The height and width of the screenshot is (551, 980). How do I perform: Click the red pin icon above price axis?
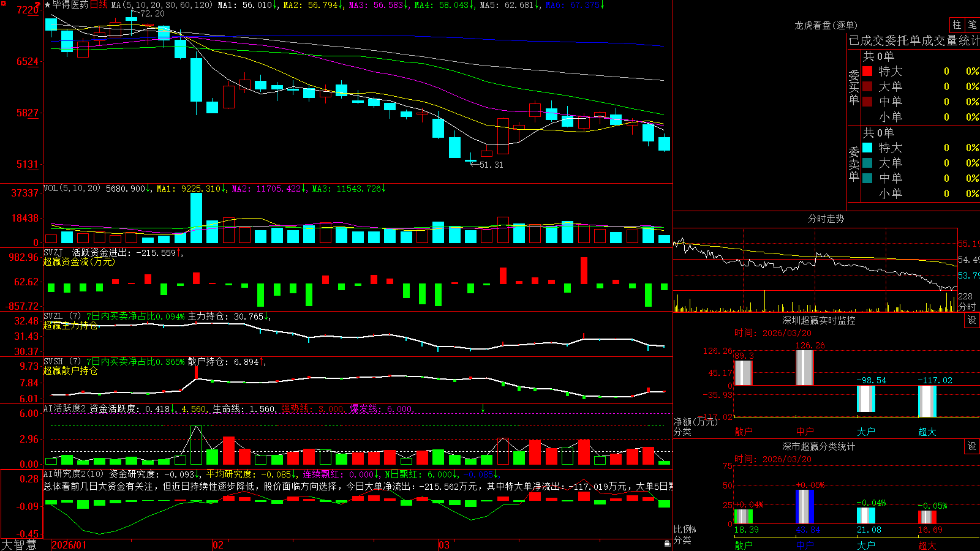coord(38,4)
